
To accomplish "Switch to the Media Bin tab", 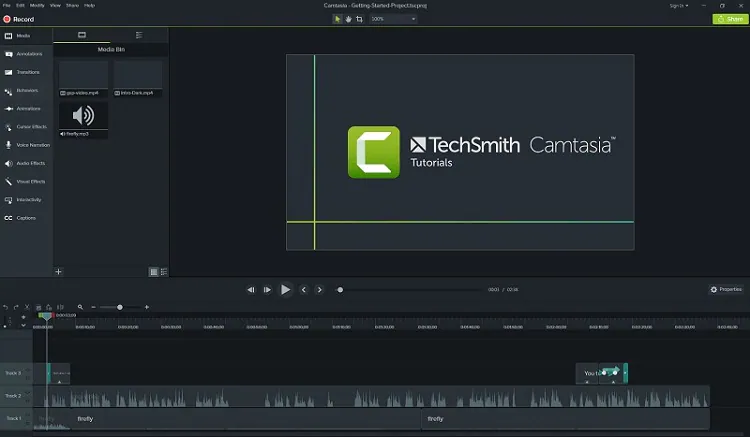I will click(82, 35).
